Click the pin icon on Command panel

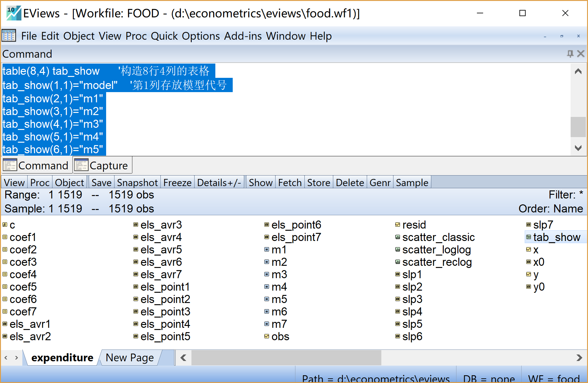pyautogui.click(x=570, y=54)
